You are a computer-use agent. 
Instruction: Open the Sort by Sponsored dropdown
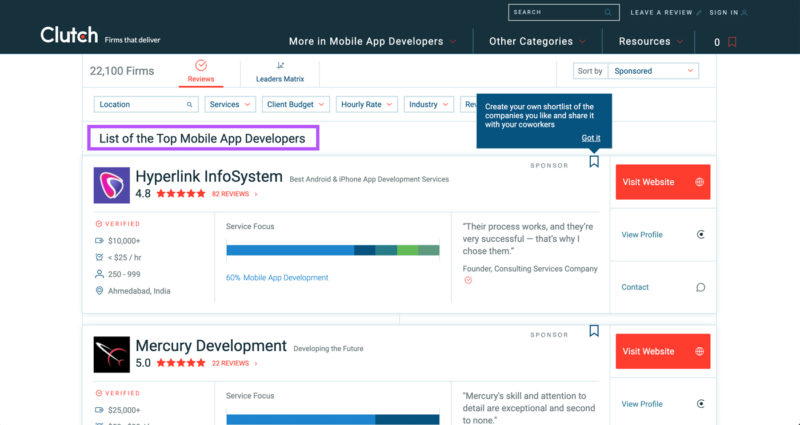[653, 71]
